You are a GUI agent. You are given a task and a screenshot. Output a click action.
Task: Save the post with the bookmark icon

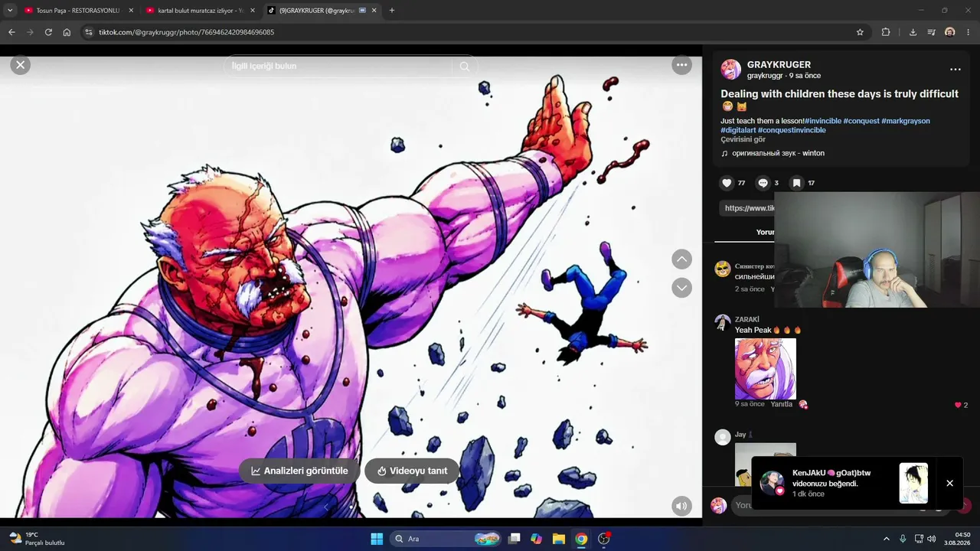coord(796,183)
